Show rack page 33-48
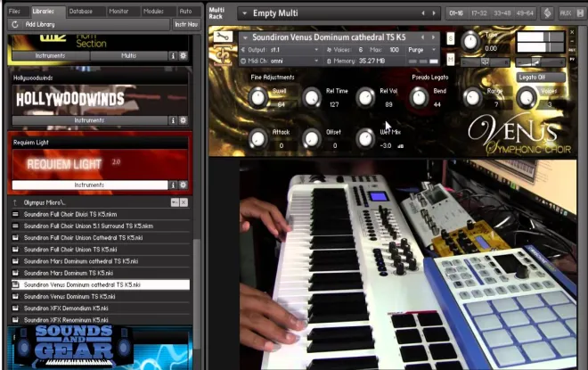 click(x=502, y=13)
